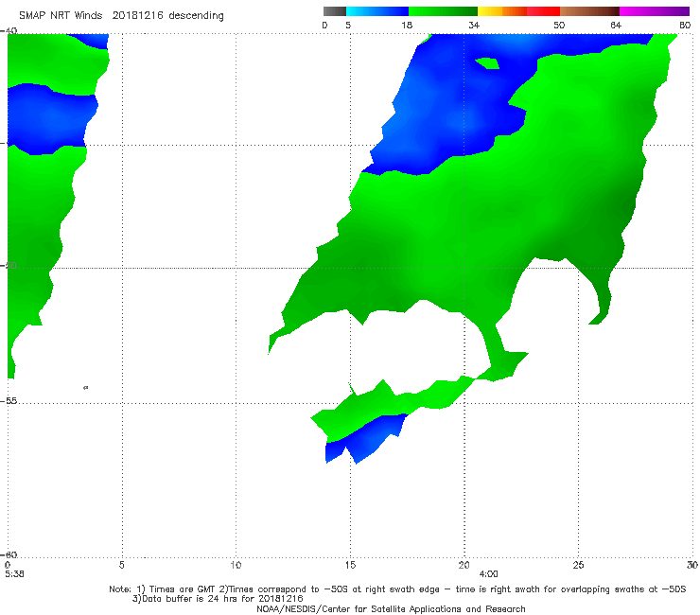Screen dimensions: 700x615
Task: Click the note line starting 'Note: 1) Times are GMT'
Action: click(397, 589)
